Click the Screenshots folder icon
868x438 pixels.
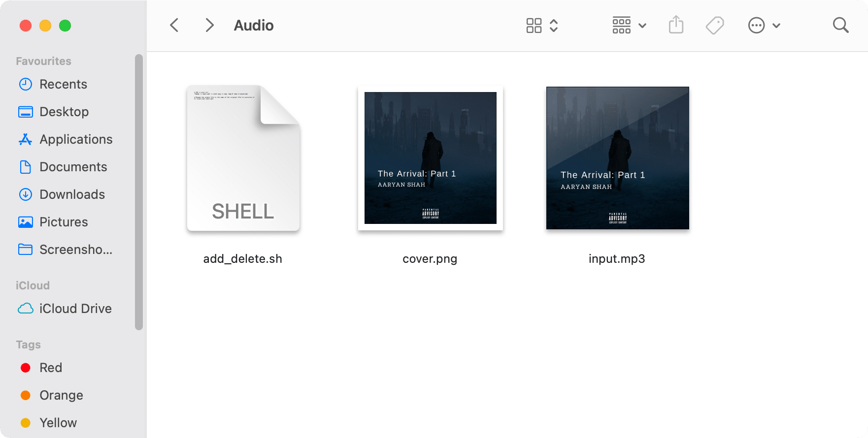pos(26,250)
